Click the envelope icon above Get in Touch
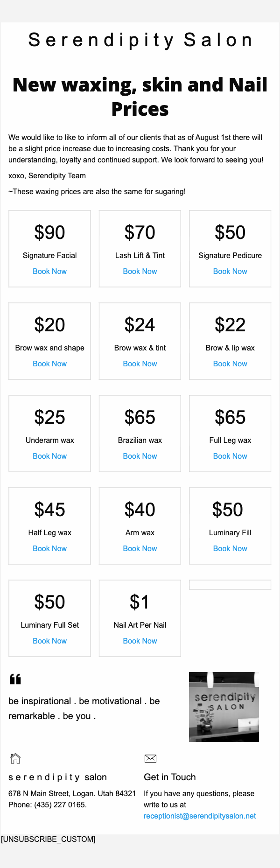This screenshot has height=868, width=280. (150, 758)
